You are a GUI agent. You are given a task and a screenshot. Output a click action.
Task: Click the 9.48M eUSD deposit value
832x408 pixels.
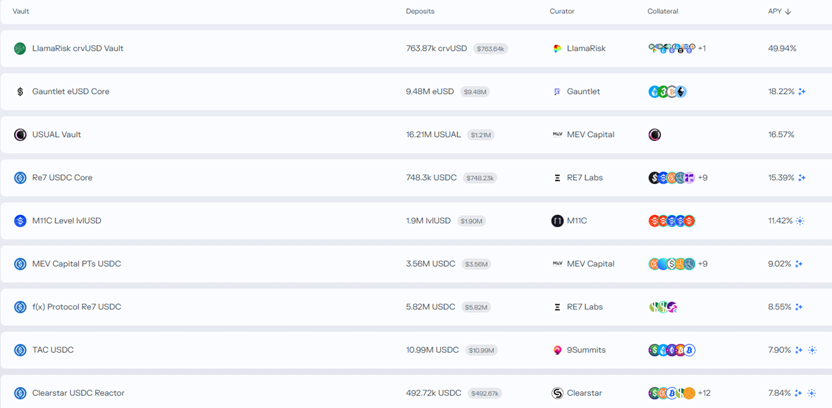tap(430, 92)
